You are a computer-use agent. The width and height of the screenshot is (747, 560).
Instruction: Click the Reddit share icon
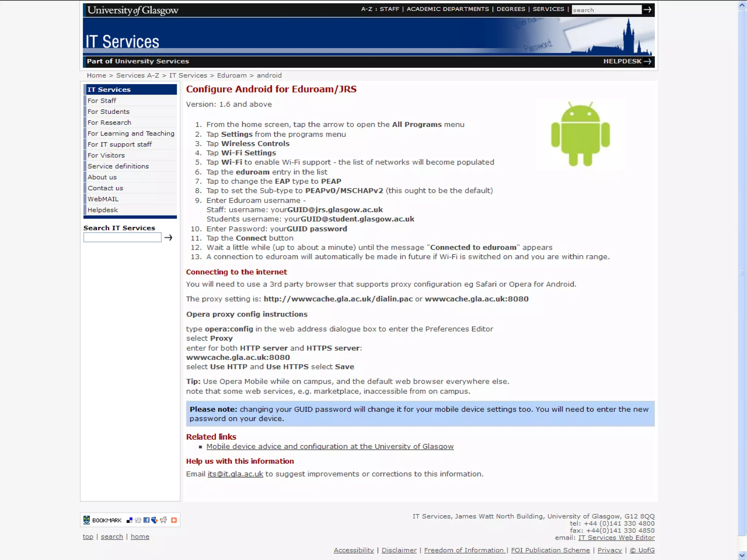point(163,520)
